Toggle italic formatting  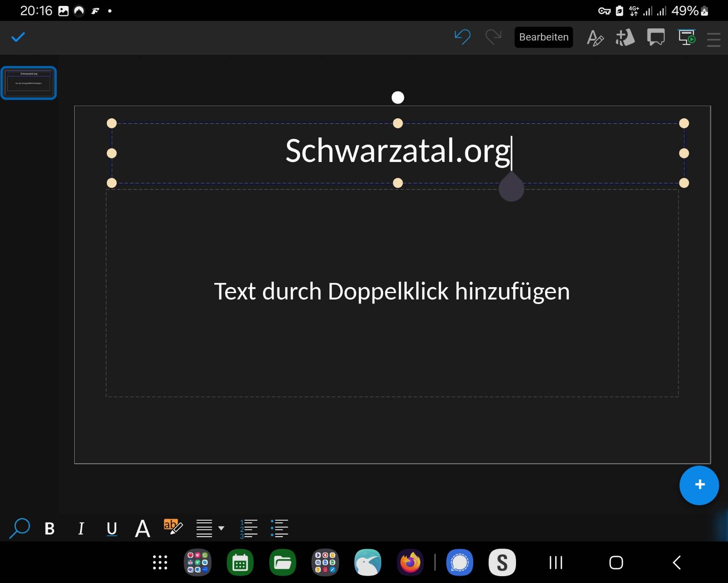pyautogui.click(x=81, y=529)
